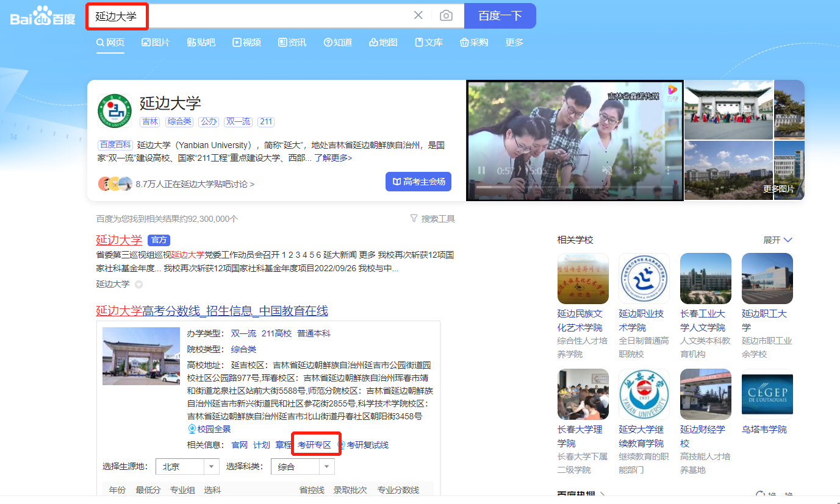Viewport: 840px width, 504px height.
Task: Expand the arrow beside 延边大学 source
Action: (138, 284)
